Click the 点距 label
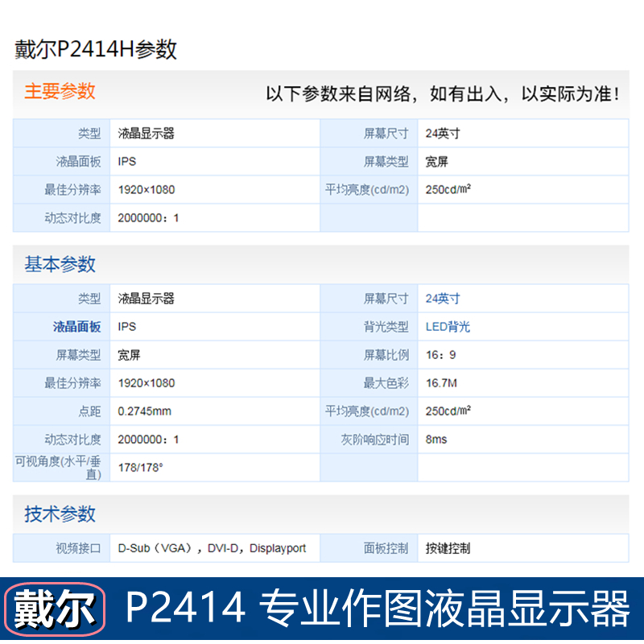Screen dimensions: 644x644 click(89, 411)
